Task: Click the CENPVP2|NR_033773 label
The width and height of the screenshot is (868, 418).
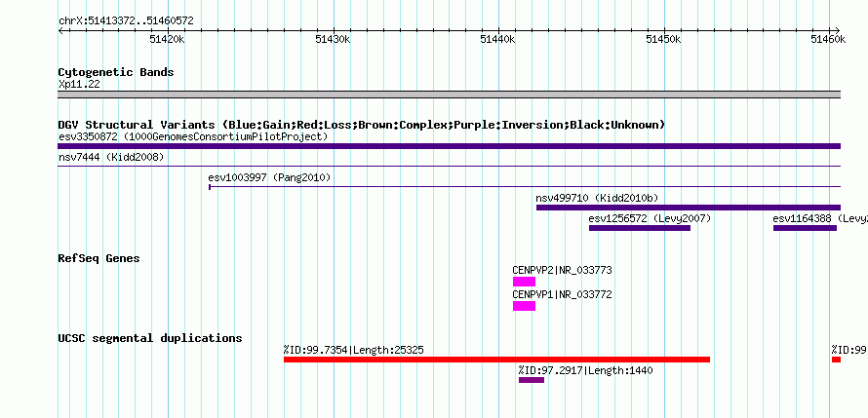Action: pos(563,270)
